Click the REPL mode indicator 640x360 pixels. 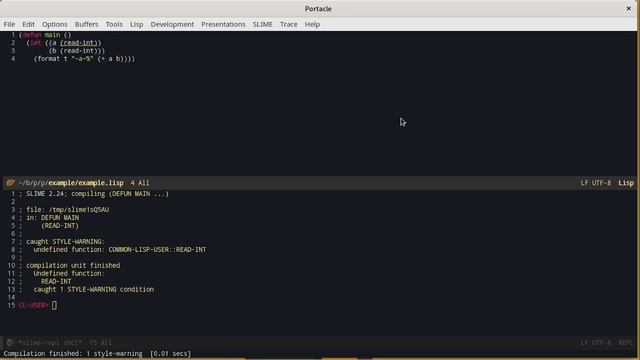click(x=625, y=342)
